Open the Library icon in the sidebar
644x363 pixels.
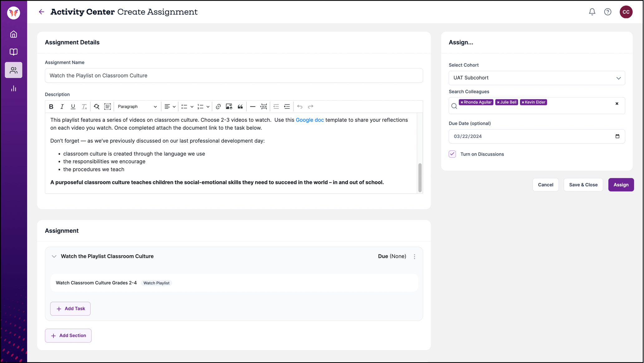pos(13,52)
